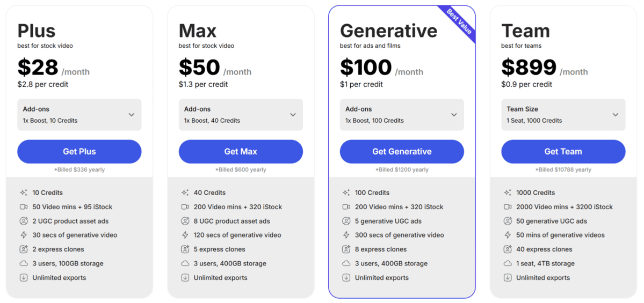Click the express clones icon in Plus plan
Image resolution: width=644 pixels, height=303 pixels.
[x=24, y=249]
